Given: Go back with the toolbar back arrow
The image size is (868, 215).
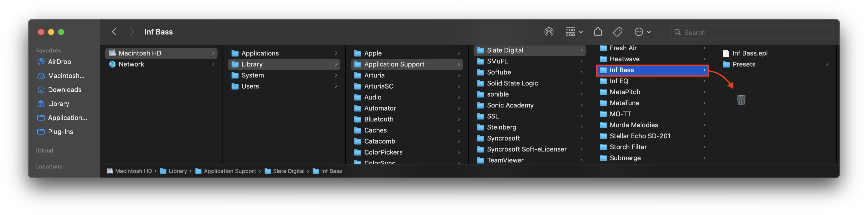Looking at the screenshot, I should click(x=114, y=32).
